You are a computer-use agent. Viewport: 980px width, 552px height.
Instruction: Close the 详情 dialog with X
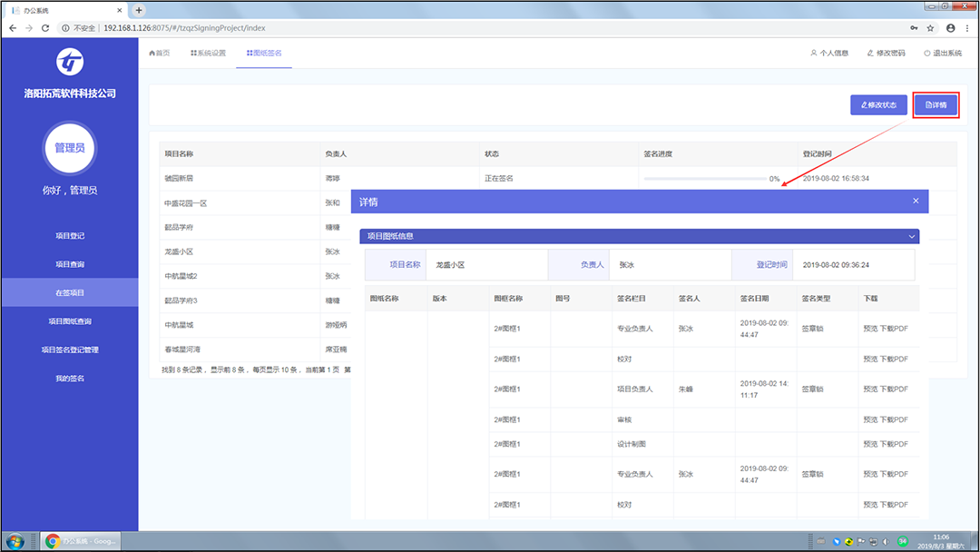(916, 201)
